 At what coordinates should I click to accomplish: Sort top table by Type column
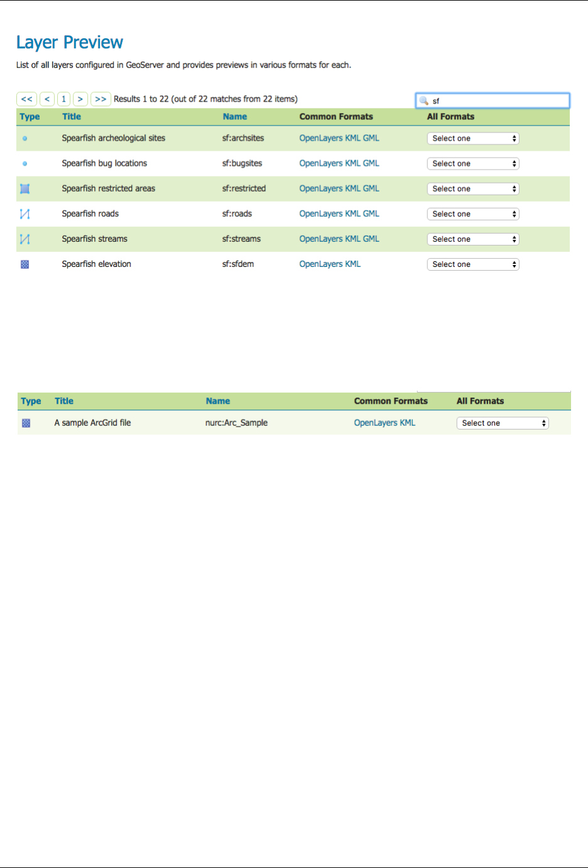pos(30,117)
